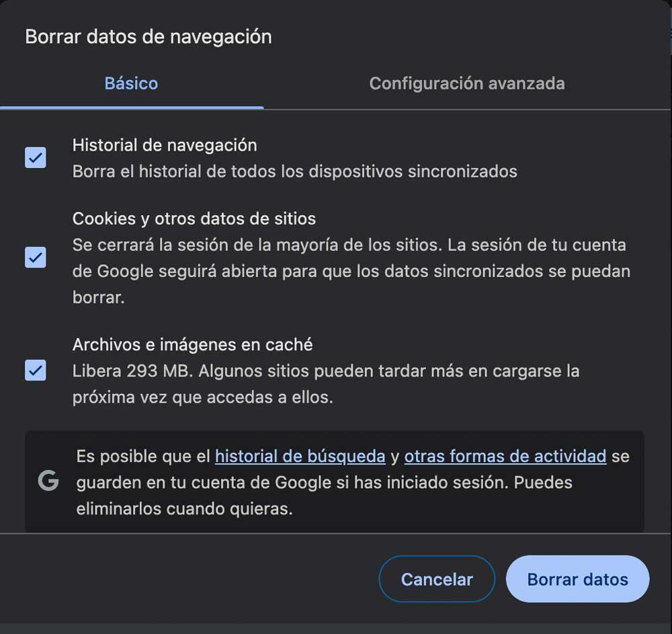This screenshot has width=672, height=634.
Task: Click the Google G logo icon
Action: 47,481
